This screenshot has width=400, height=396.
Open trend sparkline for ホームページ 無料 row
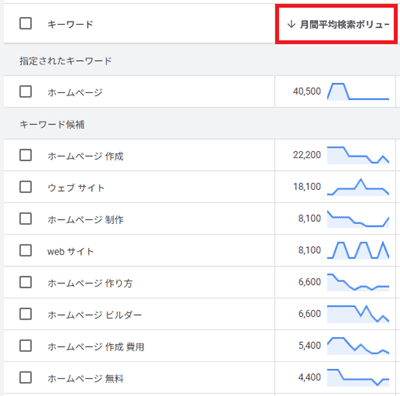[x=358, y=378]
